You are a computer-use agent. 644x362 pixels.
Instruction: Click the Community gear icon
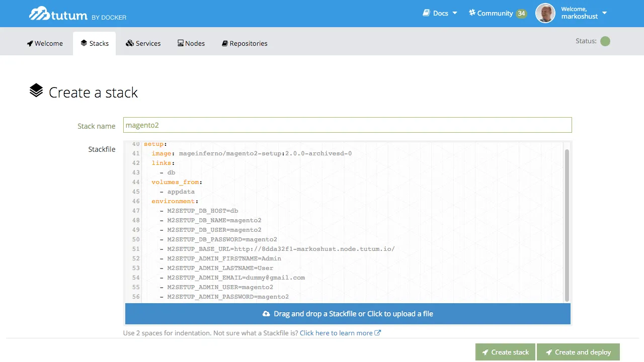point(472,13)
